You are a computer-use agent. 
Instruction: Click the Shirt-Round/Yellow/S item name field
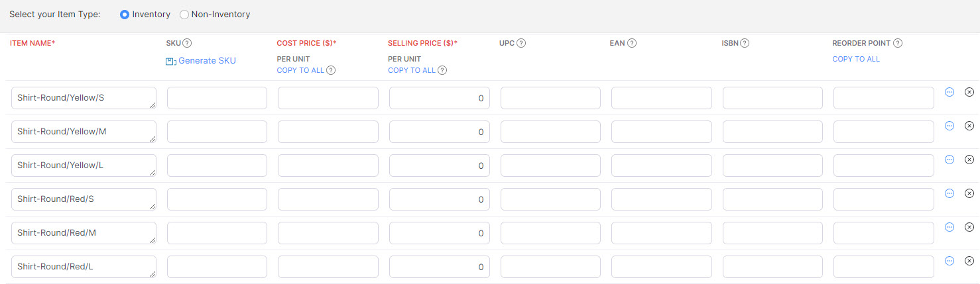(x=84, y=98)
